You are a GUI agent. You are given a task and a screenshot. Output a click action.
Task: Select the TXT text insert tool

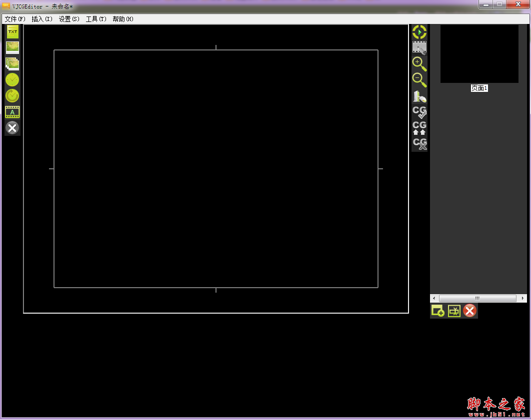pyautogui.click(x=12, y=32)
